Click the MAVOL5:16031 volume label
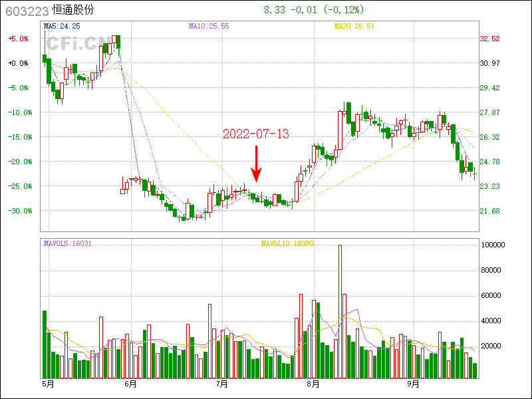This screenshot has height=399, width=532. (68, 244)
